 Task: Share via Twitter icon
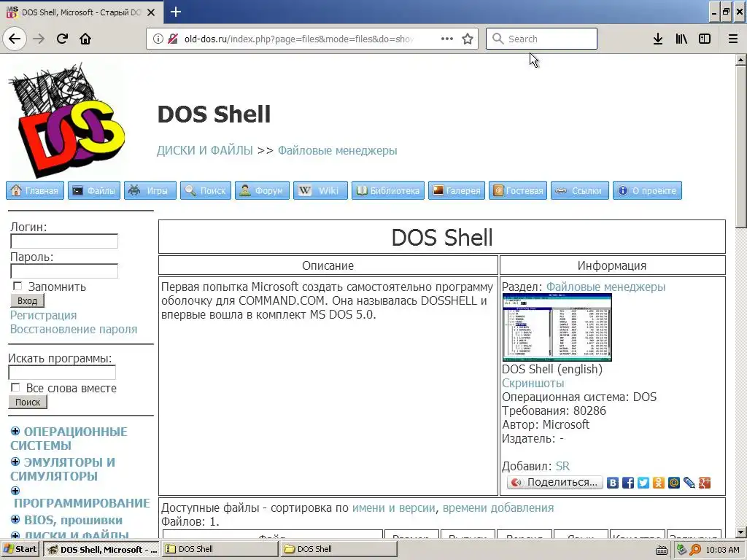click(643, 483)
